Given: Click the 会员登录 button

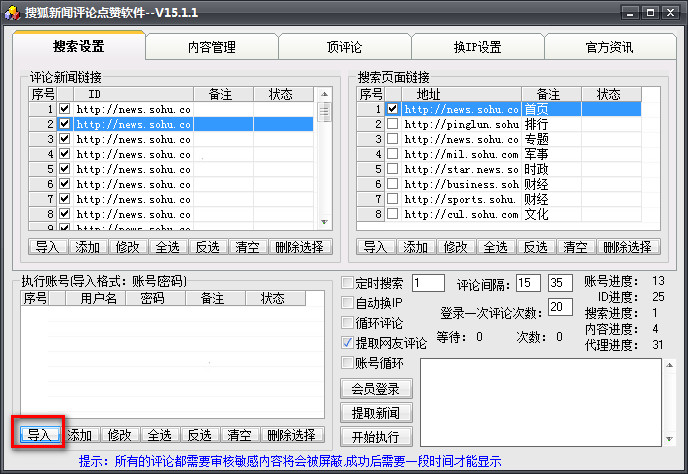Looking at the screenshot, I should (x=376, y=388).
